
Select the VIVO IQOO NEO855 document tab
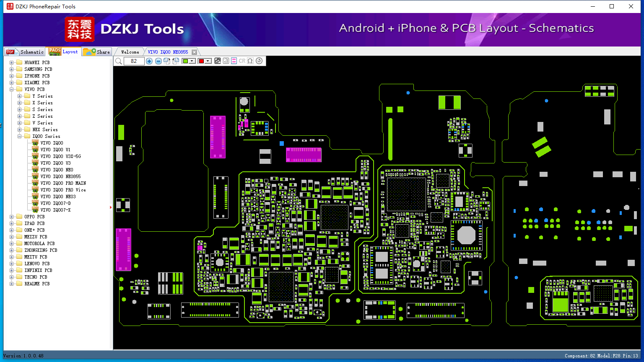pyautogui.click(x=168, y=52)
